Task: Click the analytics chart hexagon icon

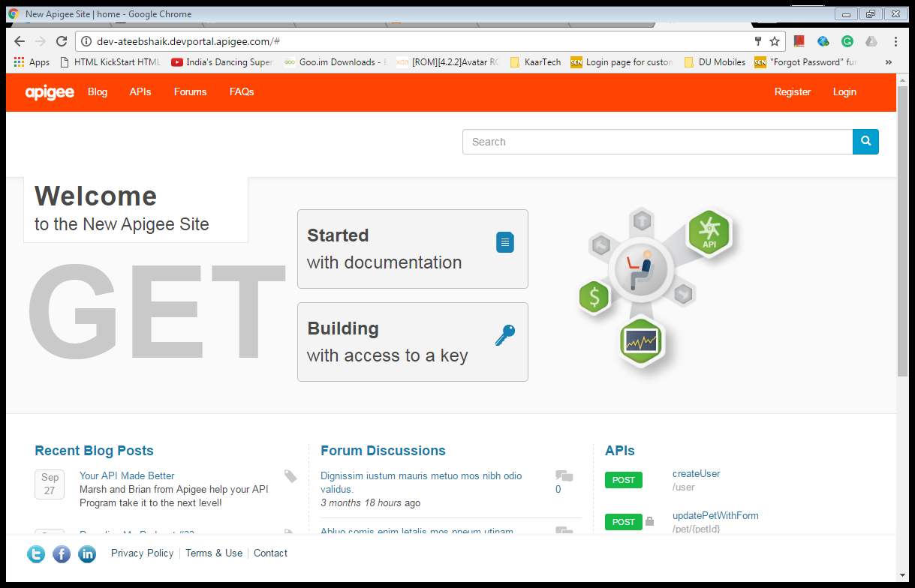Action: point(642,343)
